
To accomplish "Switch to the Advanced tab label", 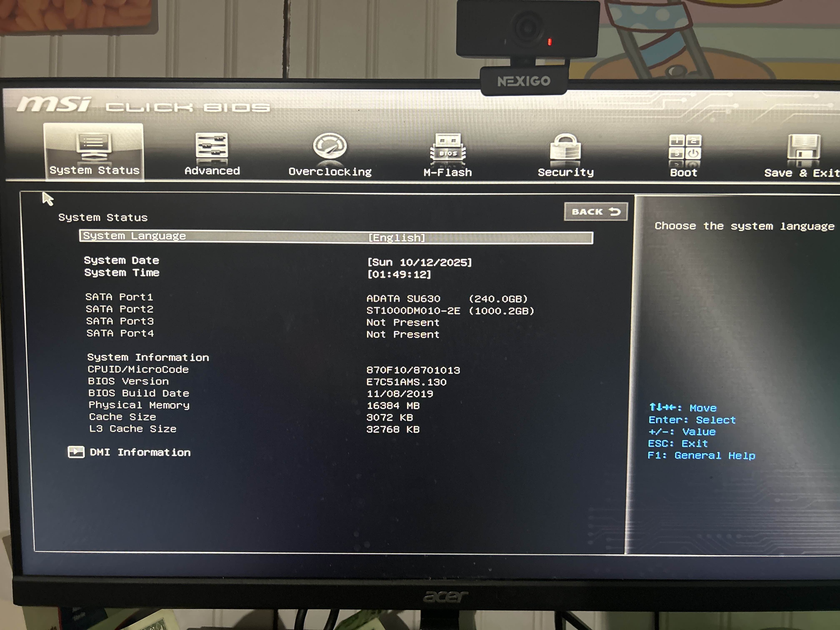I will tap(212, 171).
